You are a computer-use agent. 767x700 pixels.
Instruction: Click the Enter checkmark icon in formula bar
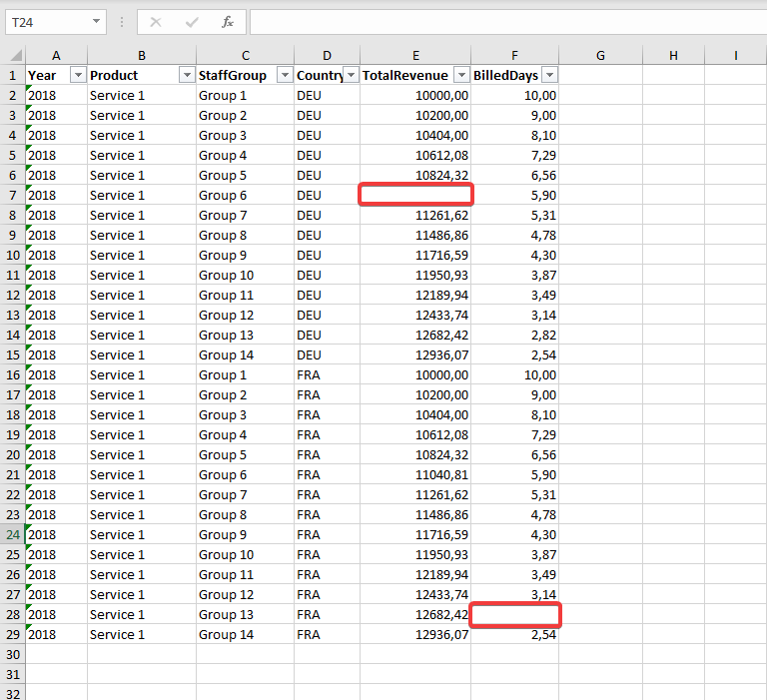point(192,22)
